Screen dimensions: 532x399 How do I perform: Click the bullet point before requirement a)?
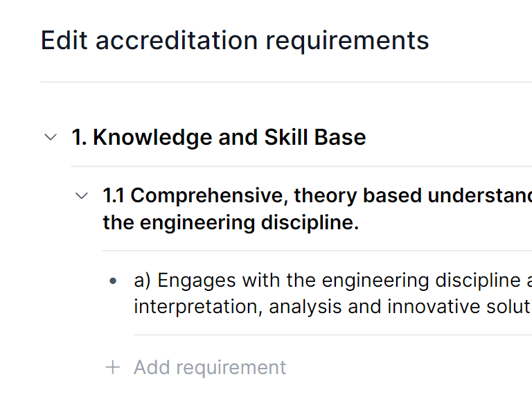113,281
